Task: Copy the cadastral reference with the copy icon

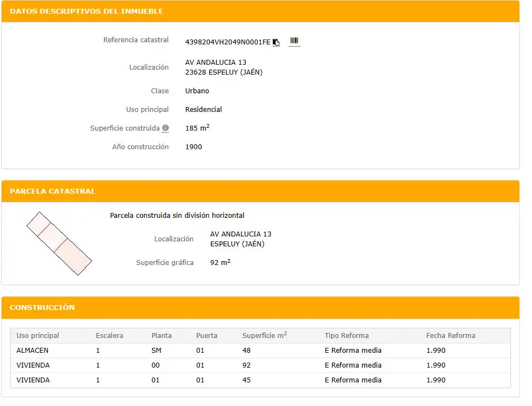Action: tap(276, 42)
